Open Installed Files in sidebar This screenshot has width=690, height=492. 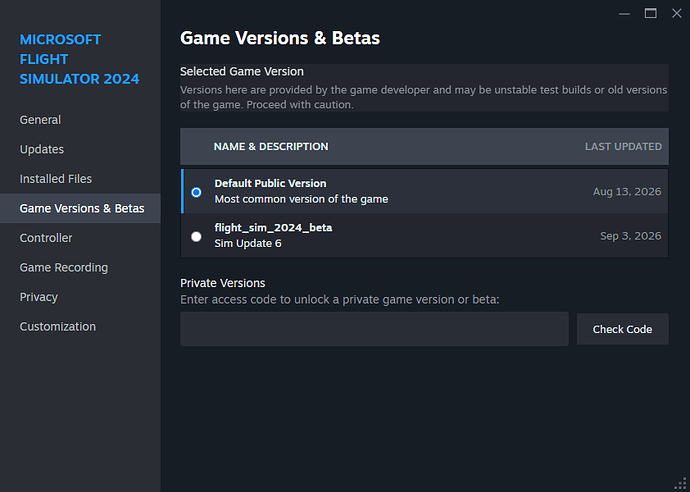click(56, 179)
